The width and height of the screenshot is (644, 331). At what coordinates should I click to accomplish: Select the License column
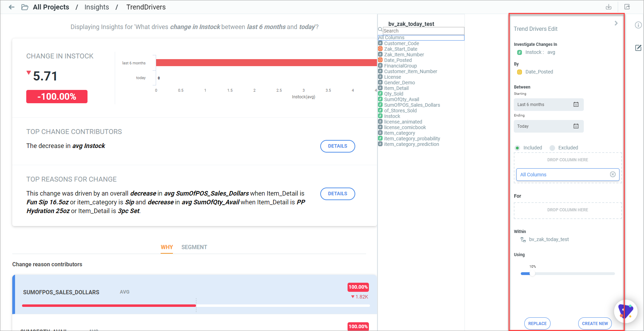tap(392, 77)
